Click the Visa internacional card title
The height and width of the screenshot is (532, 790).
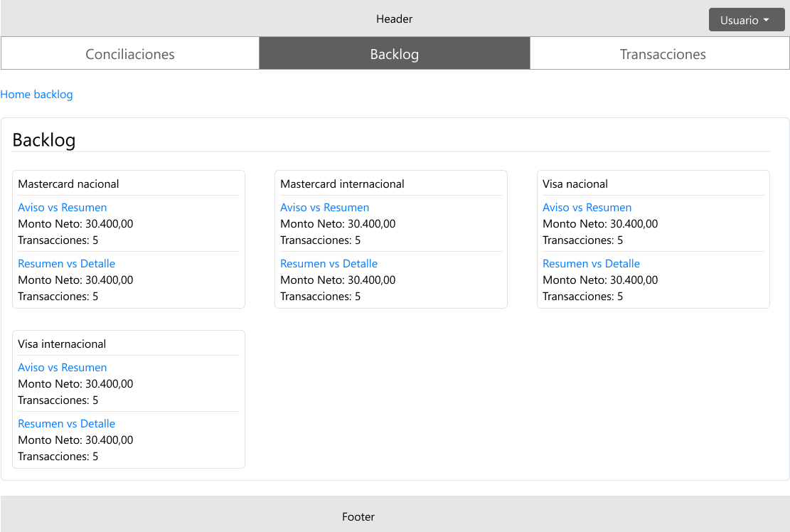pyautogui.click(x=62, y=344)
